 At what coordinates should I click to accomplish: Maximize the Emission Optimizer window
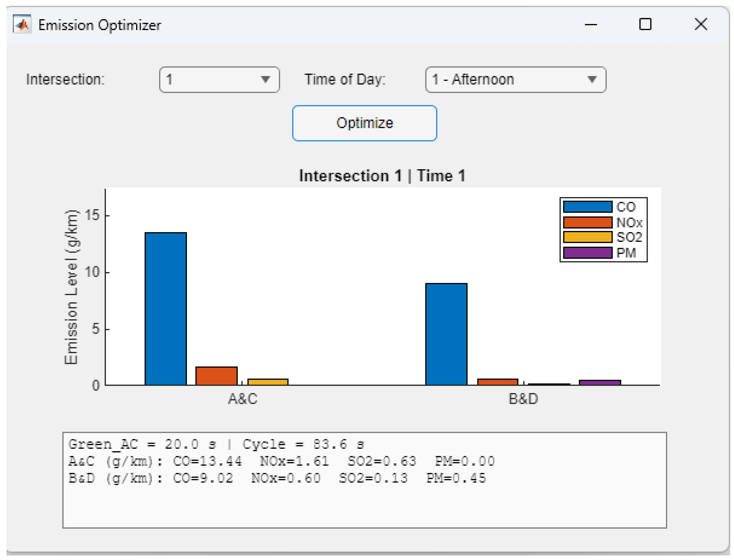click(645, 24)
